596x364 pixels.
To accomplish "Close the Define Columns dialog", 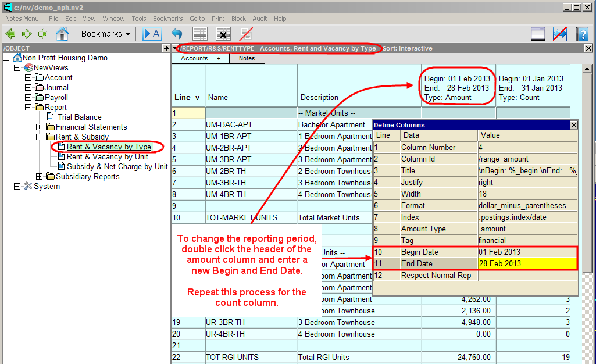I will coord(574,125).
